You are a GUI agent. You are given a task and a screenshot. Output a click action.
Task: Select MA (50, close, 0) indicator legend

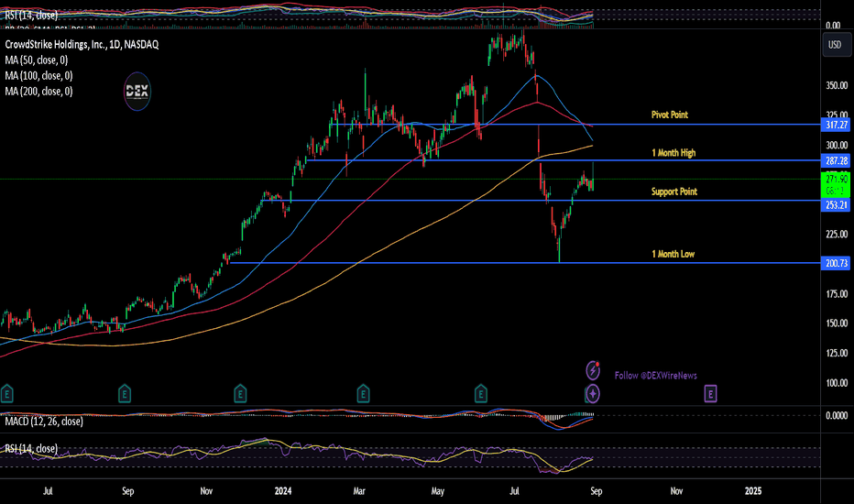[x=37, y=60]
